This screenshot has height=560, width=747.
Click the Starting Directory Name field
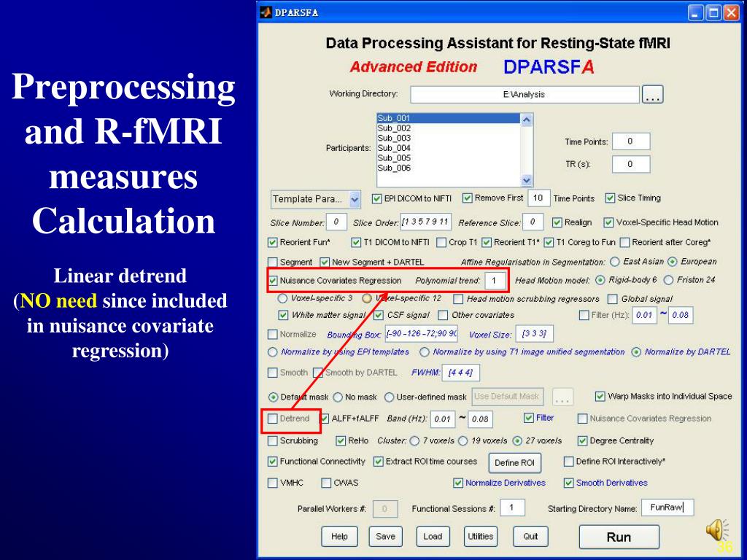(667, 507)
